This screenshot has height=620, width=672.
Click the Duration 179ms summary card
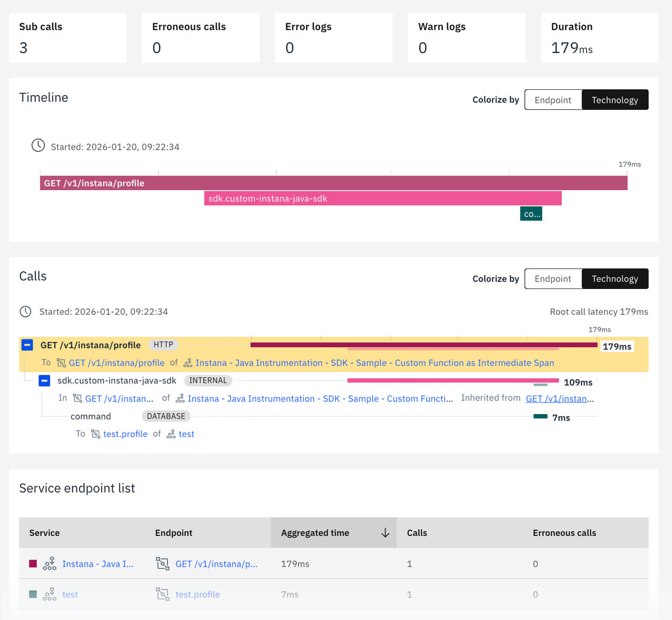[600, 38]
